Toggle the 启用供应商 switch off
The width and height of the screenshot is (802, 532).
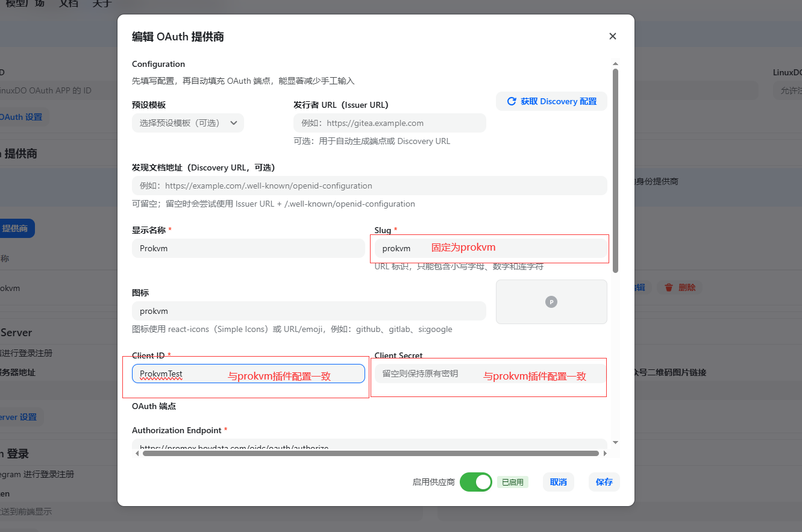coord(475,482)
